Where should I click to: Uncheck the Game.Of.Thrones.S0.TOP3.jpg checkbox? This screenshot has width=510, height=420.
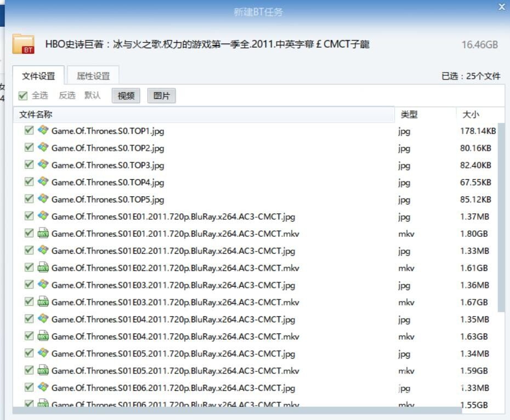point(29,165)
